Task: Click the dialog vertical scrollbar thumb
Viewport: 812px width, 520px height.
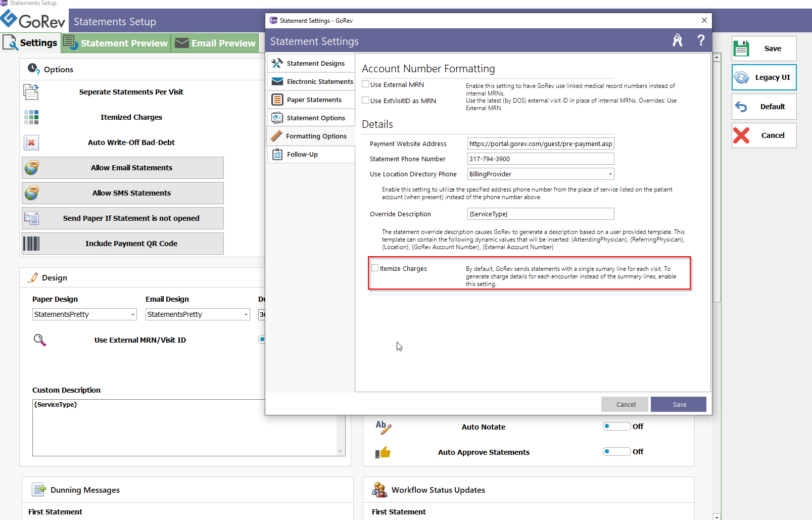Action: pos(717,182)
